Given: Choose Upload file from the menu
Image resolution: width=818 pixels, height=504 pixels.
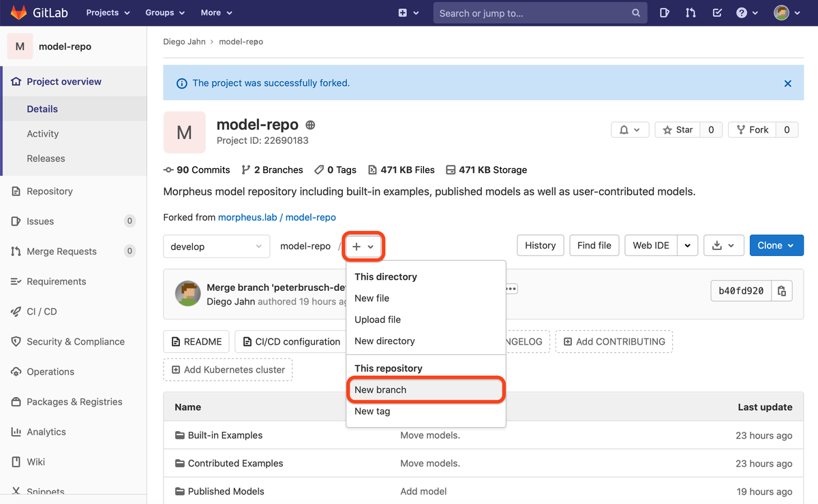Looking at the screenshot, I should [x=378, y=319].
